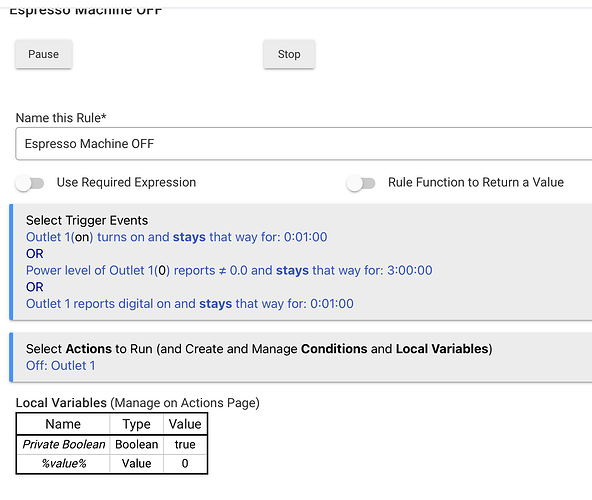592x500 pixels.
Task: Click the Type column header
Action: (136, 424)
